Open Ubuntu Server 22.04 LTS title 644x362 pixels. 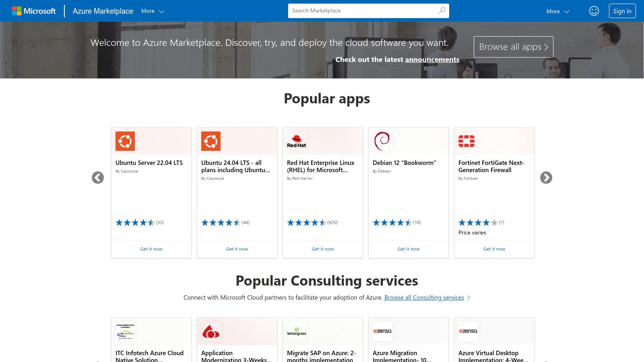pyautogui.click(x=149, y=163)
